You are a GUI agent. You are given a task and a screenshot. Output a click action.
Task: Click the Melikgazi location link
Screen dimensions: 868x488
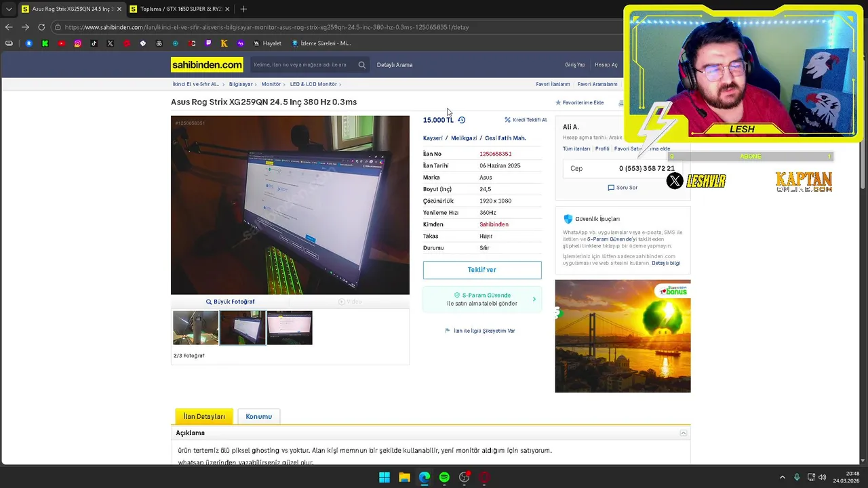[464, 138]
